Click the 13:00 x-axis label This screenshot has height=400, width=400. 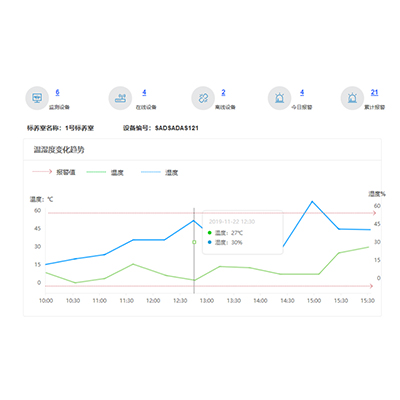click(x=207, y=301)
